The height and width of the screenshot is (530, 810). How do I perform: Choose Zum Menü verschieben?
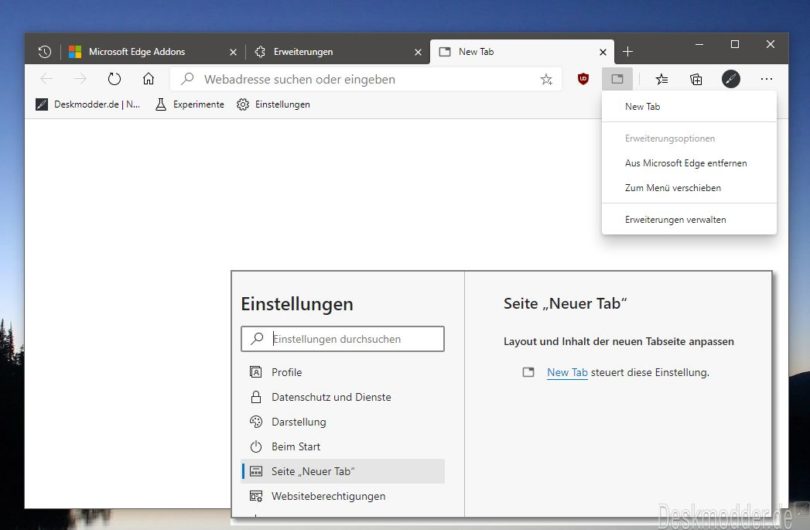click(689, 188)
